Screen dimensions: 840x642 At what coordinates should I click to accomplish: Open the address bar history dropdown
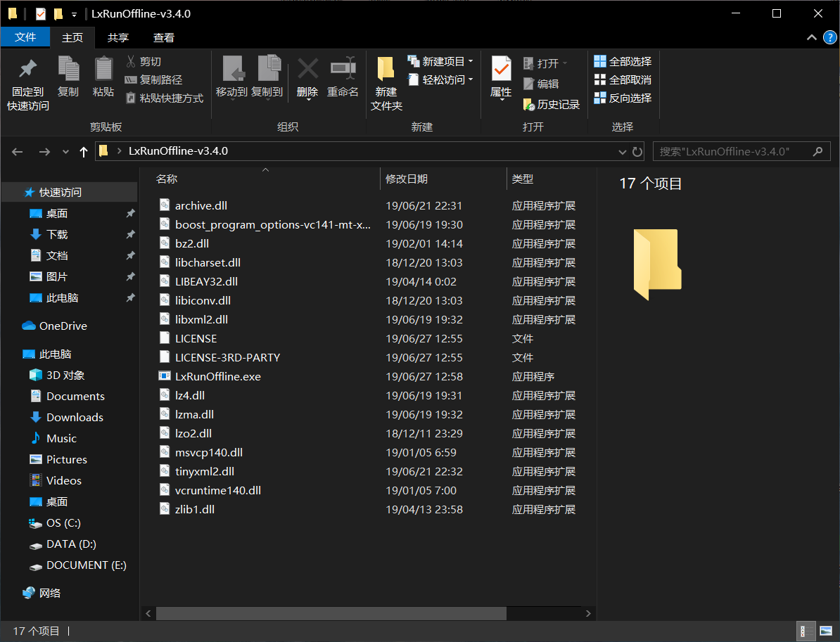pos(622,151)
